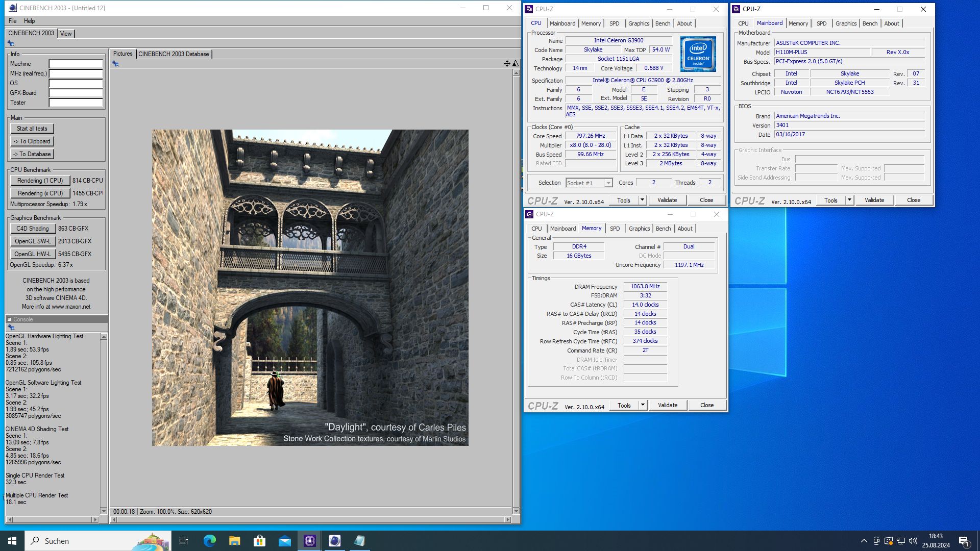Click the picture view horizontal scrollbar right arrow
The height and width of the screenshot is (551, 980).
(507, 520)
